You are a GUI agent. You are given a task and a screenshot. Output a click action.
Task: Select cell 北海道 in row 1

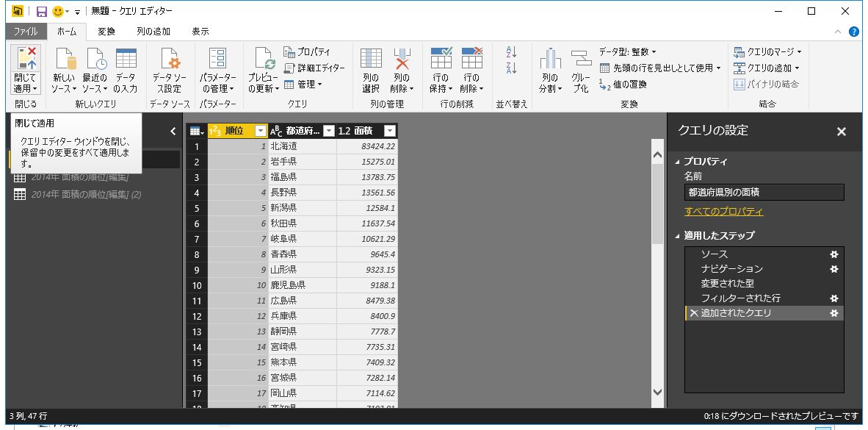click(x=303, y=147)
